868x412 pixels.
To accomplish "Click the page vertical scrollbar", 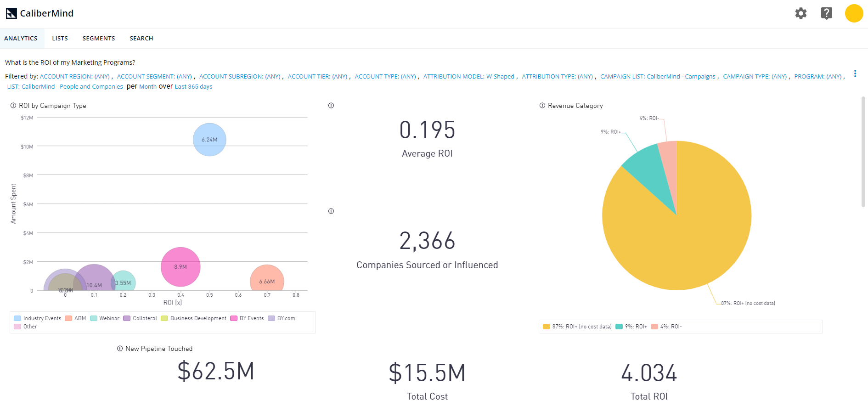I will click(x=863, y=152).
